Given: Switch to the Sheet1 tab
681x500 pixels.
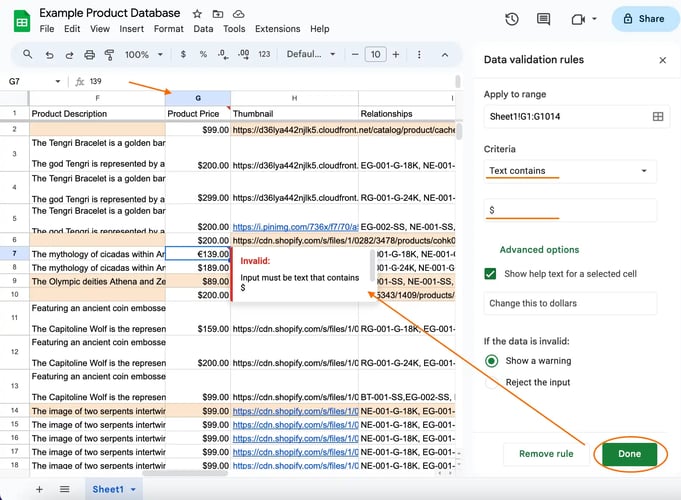Looking at the screenshot, I should [x=108, y=489].
